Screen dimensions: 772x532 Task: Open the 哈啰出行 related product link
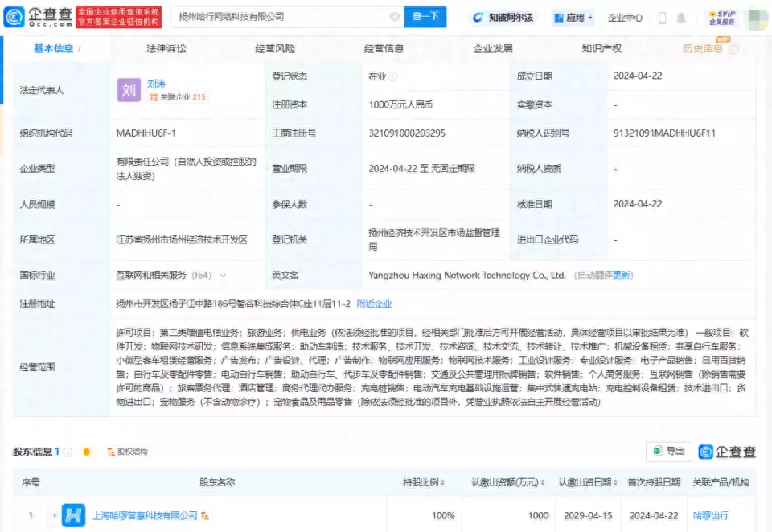pyautogui.click(x=710, y=515)
